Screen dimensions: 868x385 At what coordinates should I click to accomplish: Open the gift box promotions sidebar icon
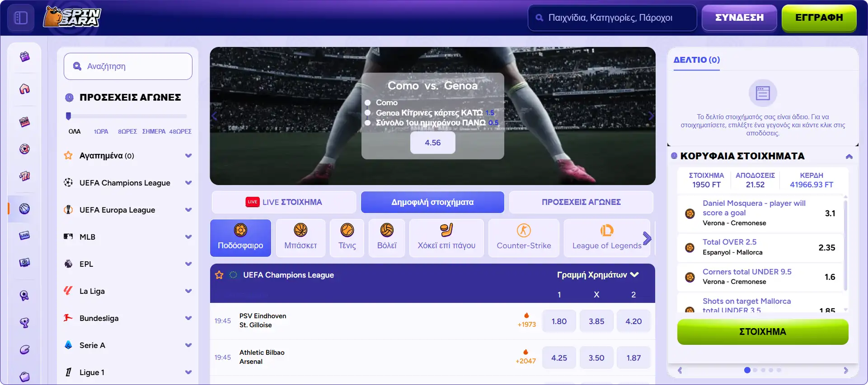pos(24,56)
